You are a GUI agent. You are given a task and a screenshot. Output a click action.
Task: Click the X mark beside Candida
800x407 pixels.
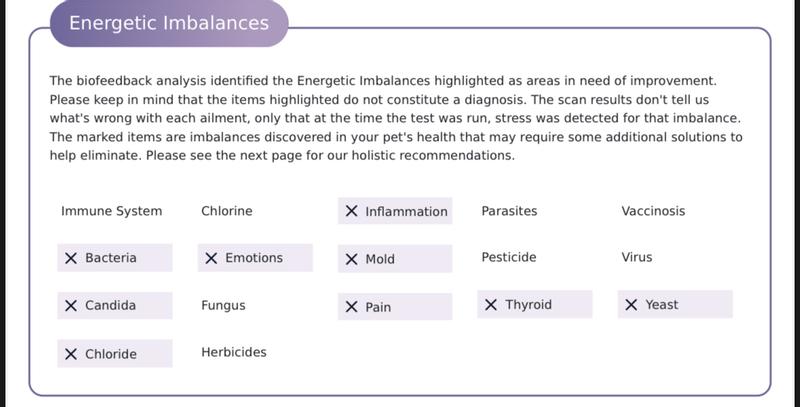(71, 305)
